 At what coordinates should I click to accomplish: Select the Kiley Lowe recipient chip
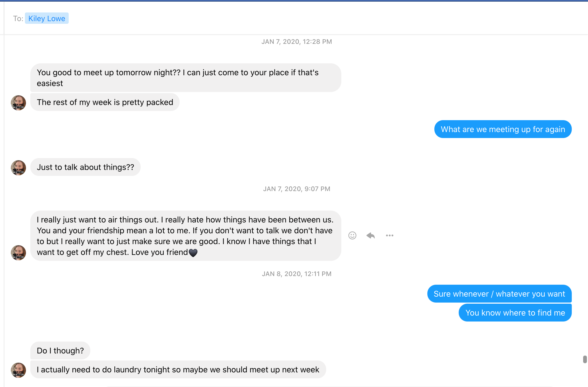click(47, 18)
